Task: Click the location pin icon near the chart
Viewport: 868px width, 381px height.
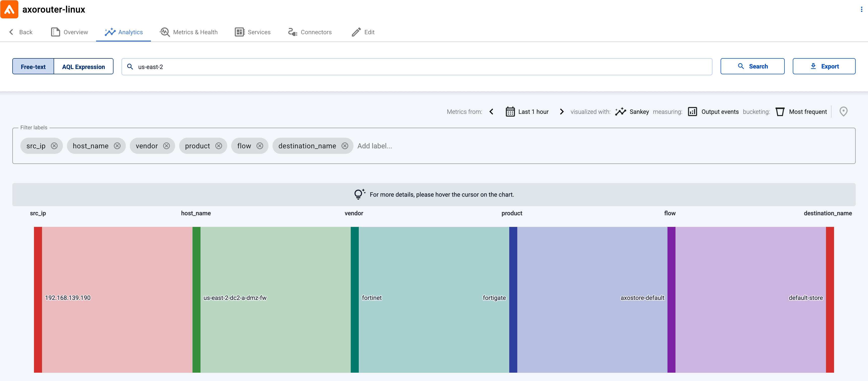Action: pyautogui.click(x=843, y=111)
